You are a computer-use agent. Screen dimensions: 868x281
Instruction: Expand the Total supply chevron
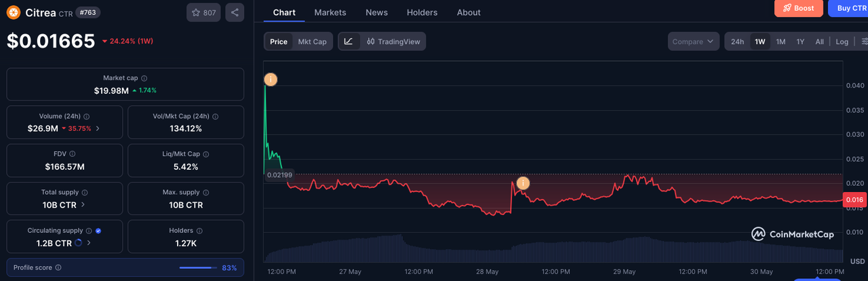(83, 204)
